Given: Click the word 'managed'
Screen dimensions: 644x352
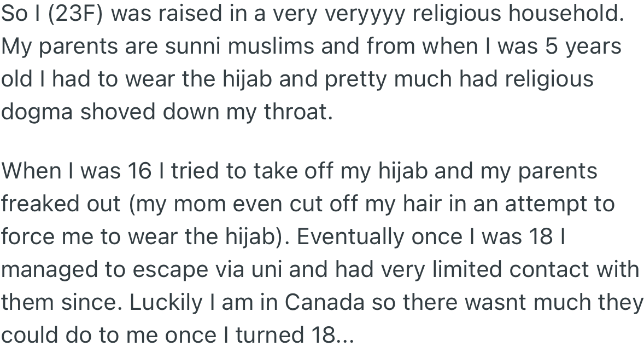Looking at the screenshot, I should coord(49,269).
